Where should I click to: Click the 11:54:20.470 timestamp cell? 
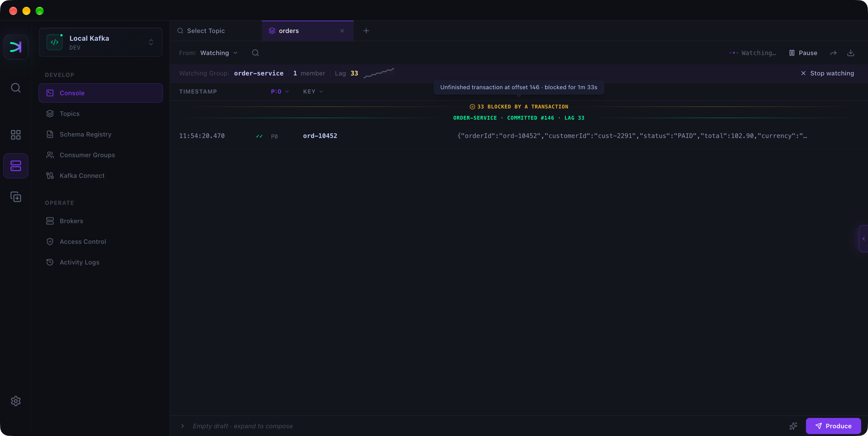pyautogui.click(x=202, y=136)
